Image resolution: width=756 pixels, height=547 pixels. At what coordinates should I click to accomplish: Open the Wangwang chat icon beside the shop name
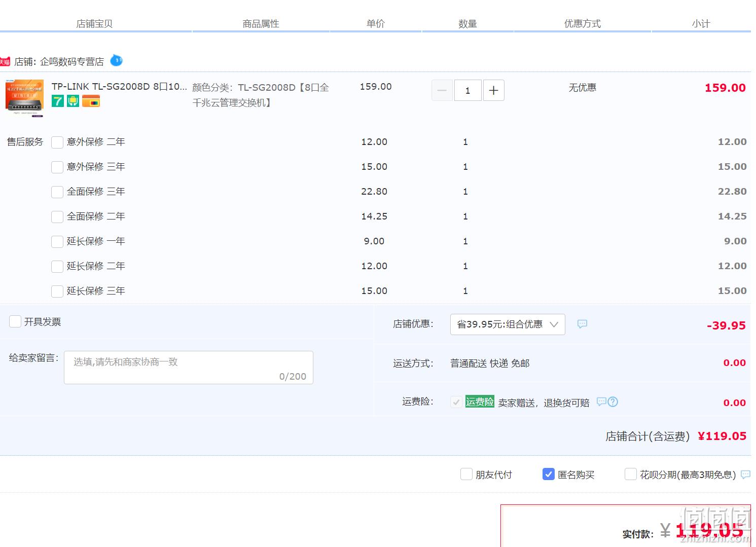tap(117, 61)
